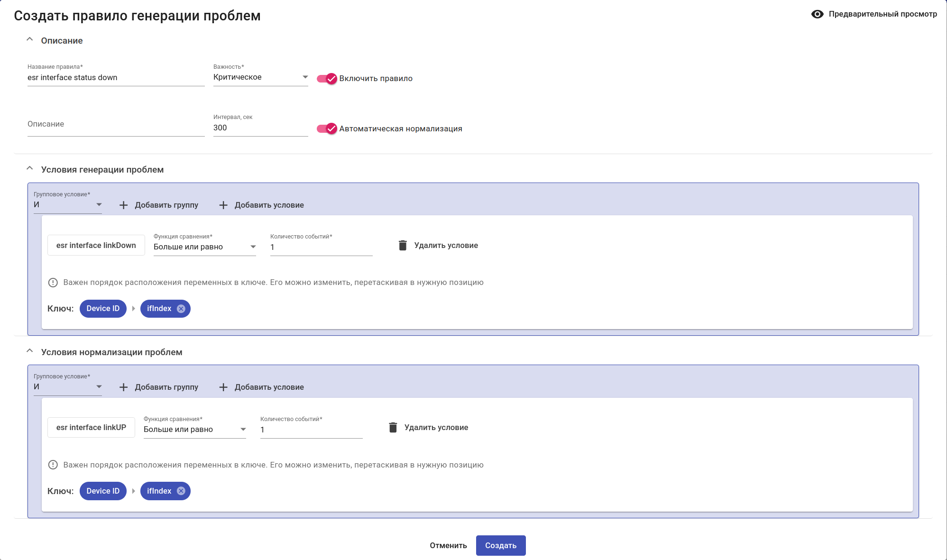Toggle the 'Включить правило' switch
This screenshot has height=560, width=947.
tap(327, 79)
